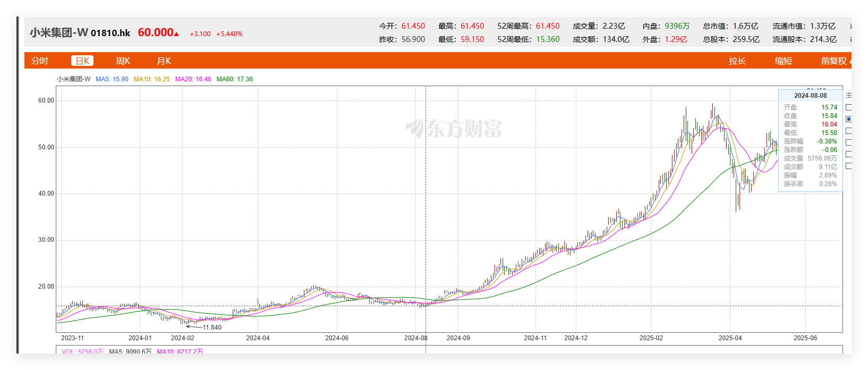Click the 2024-08-08 tooltip date header

(x=811, y=96)
